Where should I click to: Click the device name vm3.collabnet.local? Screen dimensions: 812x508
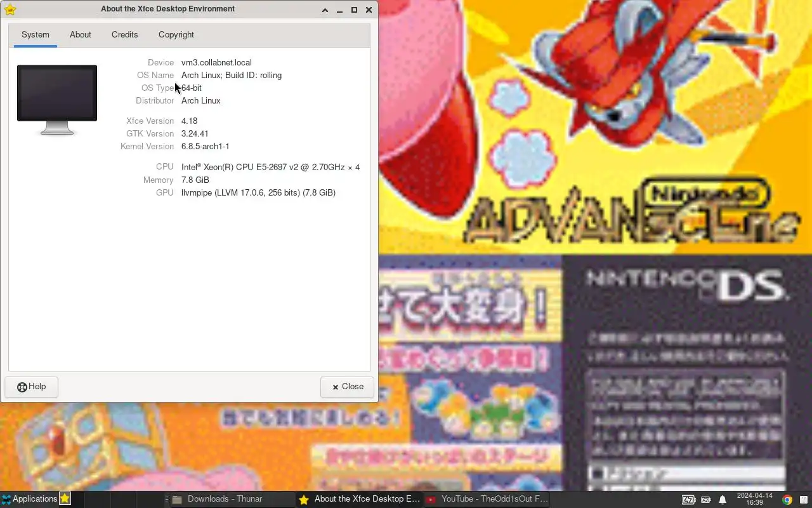coord(216,62)
